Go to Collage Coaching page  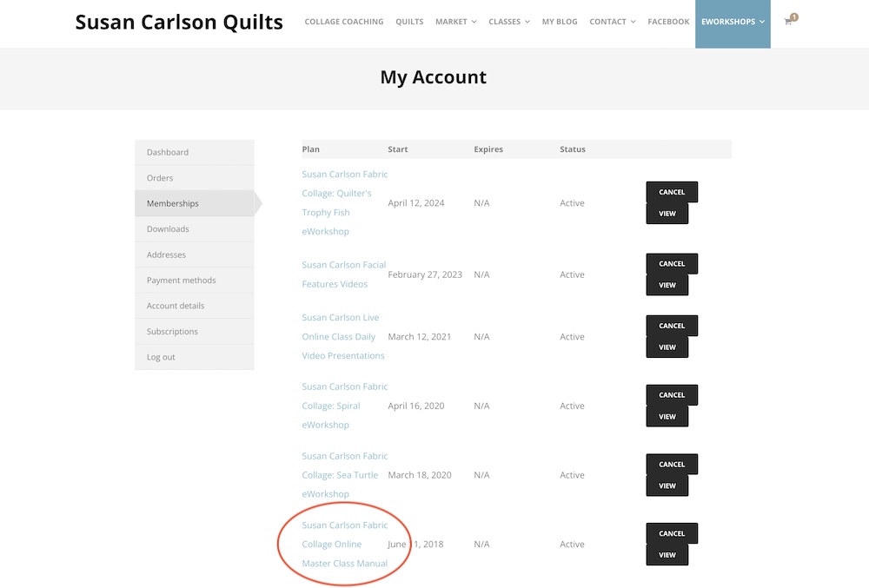point(343,22)
